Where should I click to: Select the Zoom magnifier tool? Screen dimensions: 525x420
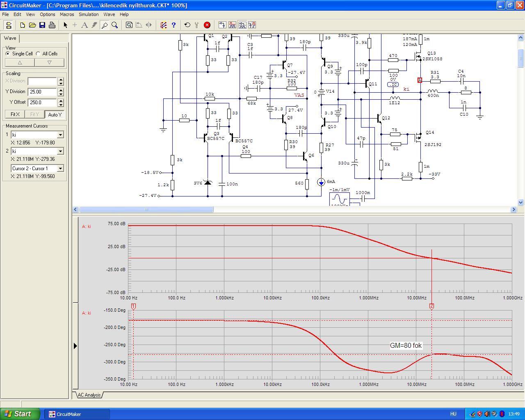pyautogui.click(x=115, y=25)
